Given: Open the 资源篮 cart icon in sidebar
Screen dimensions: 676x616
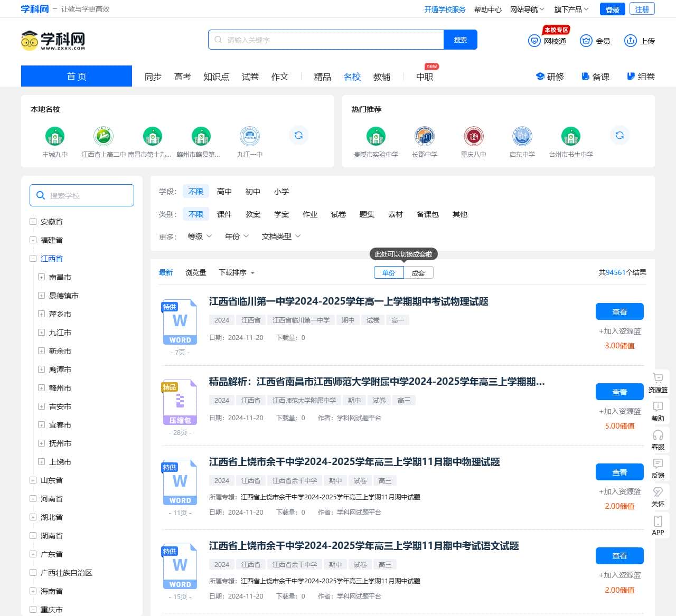Looking at the screenshot, I should [x=658, y=378].
